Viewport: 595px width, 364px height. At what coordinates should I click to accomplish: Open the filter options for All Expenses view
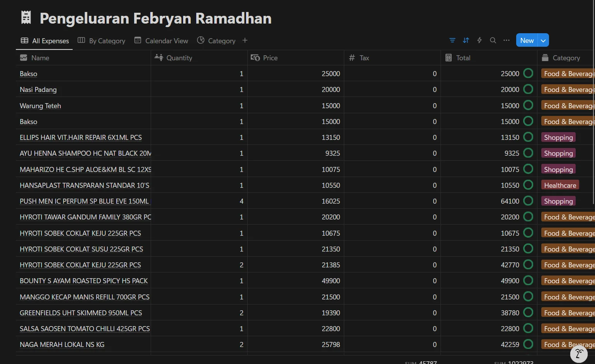[x=452, y=40]
